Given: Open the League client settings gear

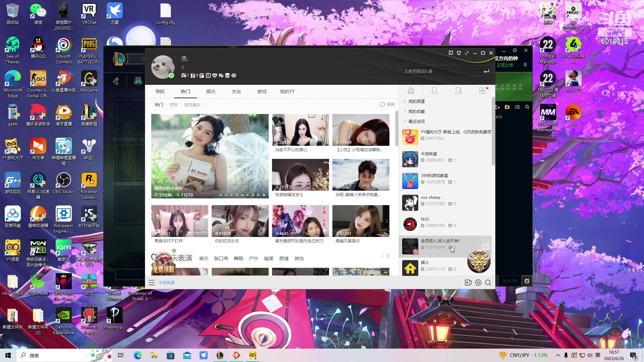Looking at the screenshot, I should (x=515, y=50).
